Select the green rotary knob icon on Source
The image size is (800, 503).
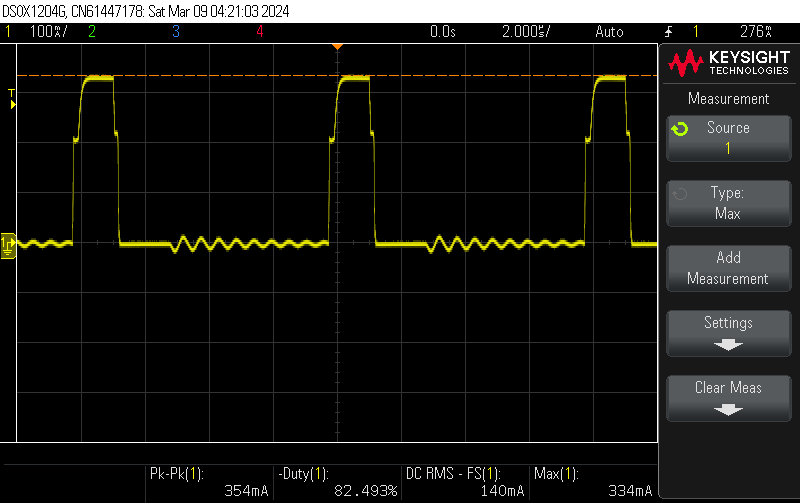point(680,129)
